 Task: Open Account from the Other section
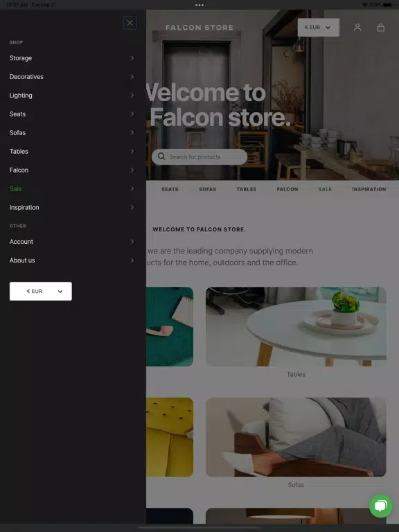click(21, 242)
